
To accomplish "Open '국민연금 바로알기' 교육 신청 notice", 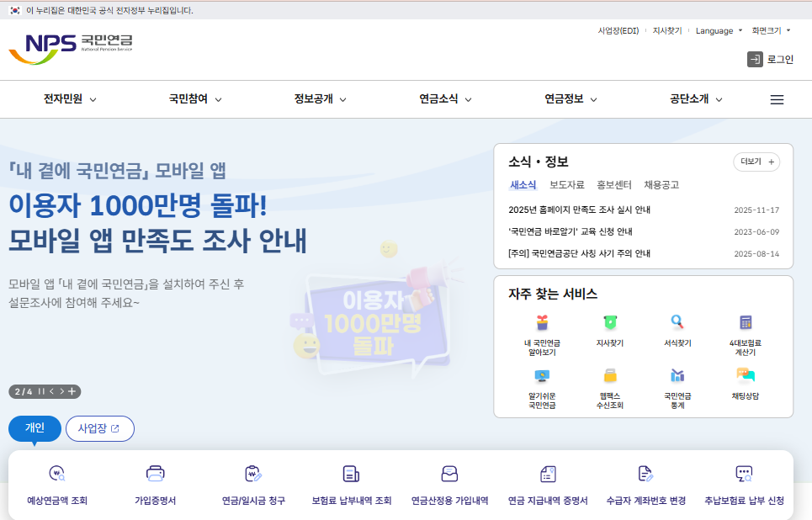I will [x=571, y=231].
